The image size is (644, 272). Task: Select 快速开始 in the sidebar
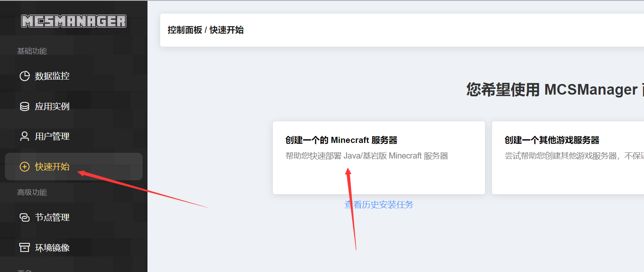pyautogui.click(x=74, y=167)
